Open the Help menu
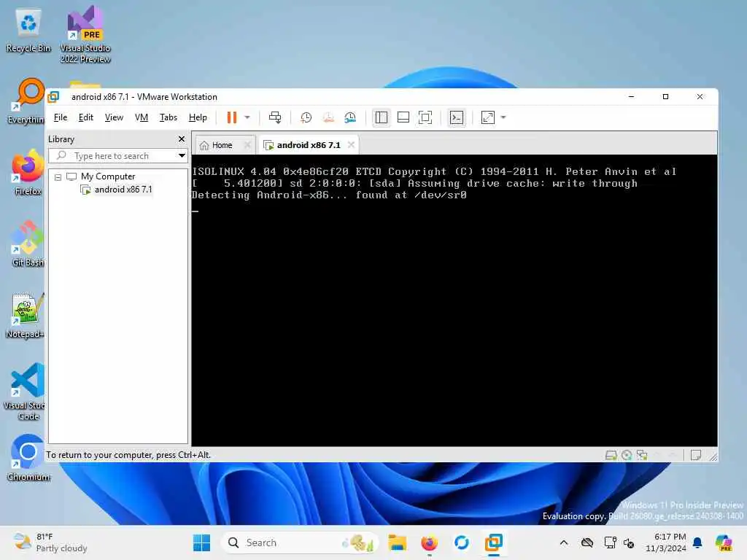This screenshot has width=747, height=560. [198, 117]
